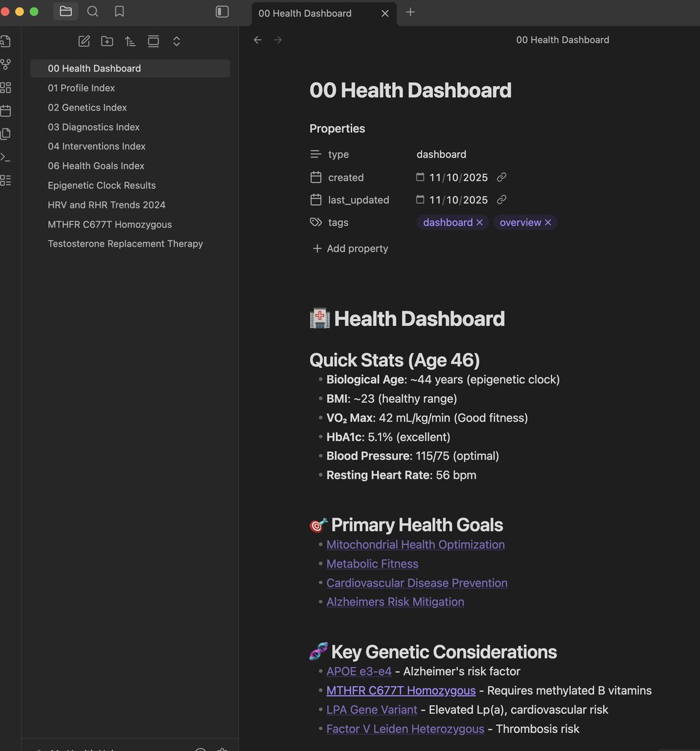Click the created property calendar icon
This screenshot has height=751, width=700.
tap(316, 177)
